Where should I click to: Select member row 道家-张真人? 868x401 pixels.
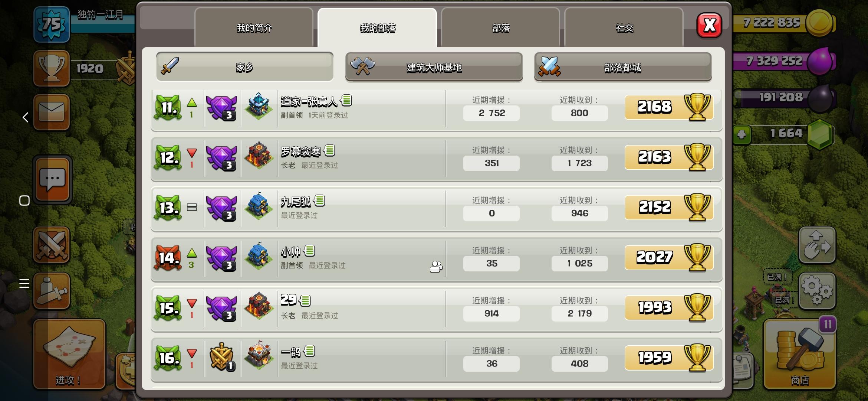point(436,110)
